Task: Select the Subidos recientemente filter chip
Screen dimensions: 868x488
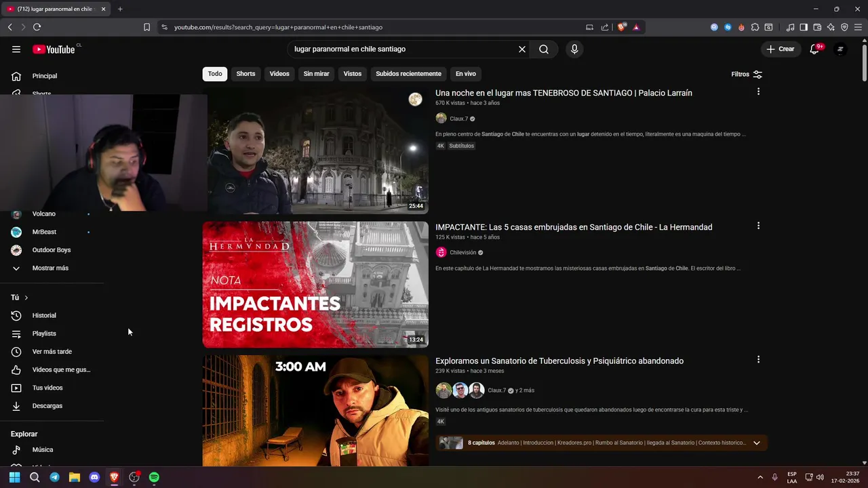Action: pos(408,74)
